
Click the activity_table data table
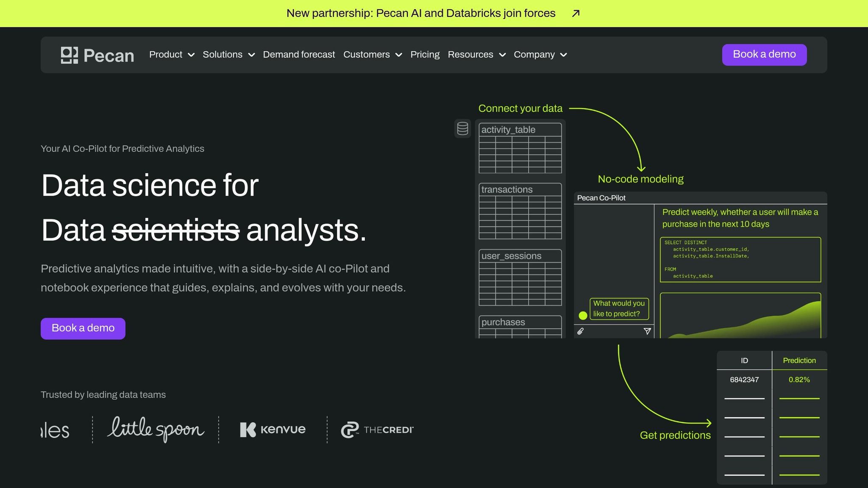520,148
